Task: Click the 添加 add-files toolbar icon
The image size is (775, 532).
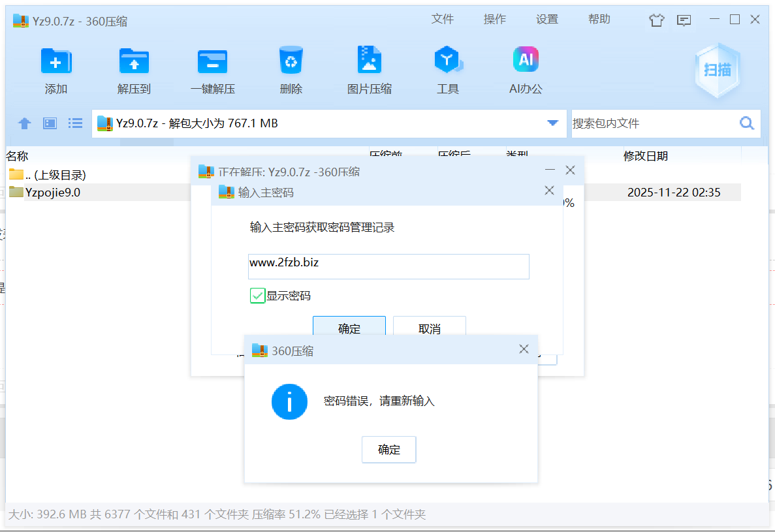Action: click(56, 61)
